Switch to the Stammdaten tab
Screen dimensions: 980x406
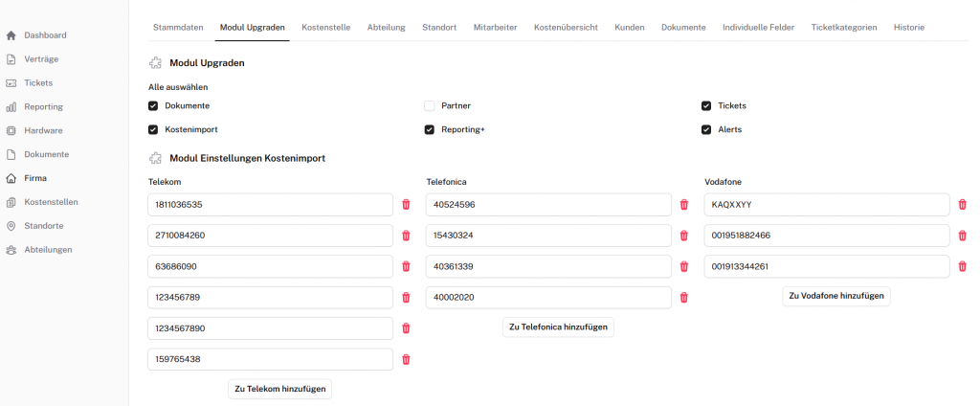click(178, 27)
